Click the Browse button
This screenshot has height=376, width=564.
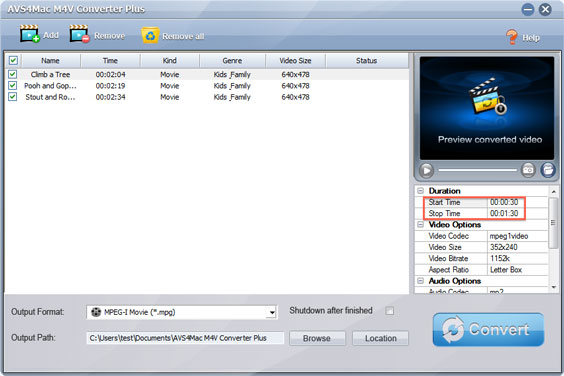[x=317, y=338]
